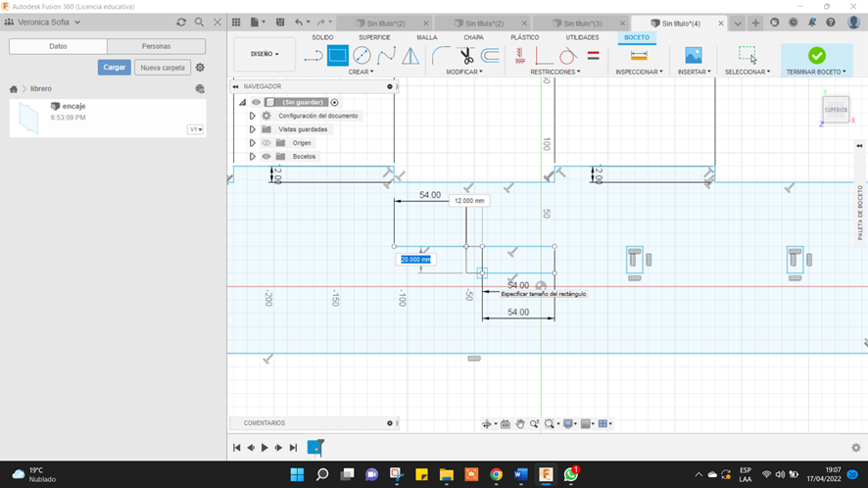868x488 pixels.
Task: Refresh the data panel
Action: pyautogui.click(x=181, y=23)
